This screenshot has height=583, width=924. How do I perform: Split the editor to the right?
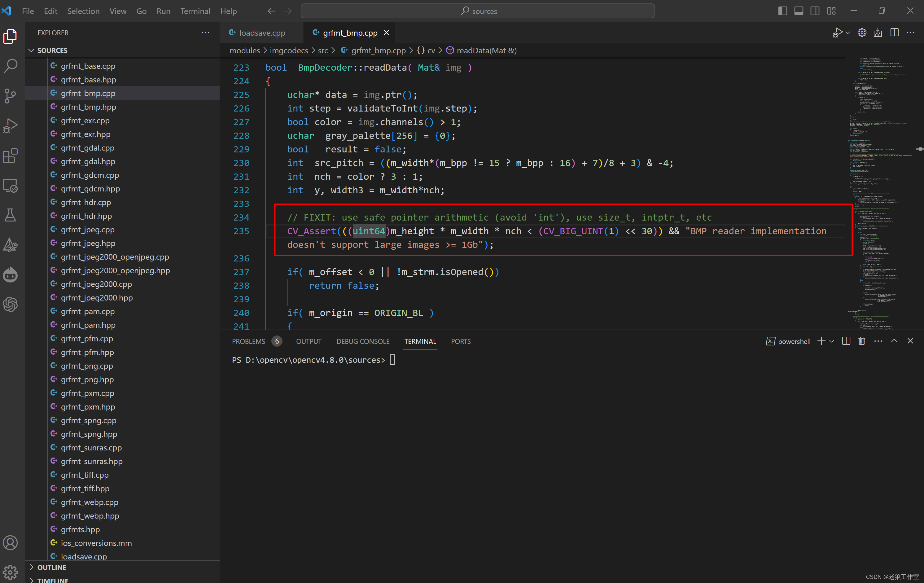pyautogui.click(x=895, y=33)
